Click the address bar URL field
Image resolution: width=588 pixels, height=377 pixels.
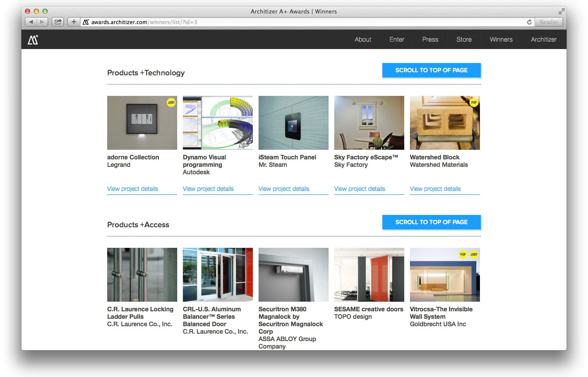306,22
